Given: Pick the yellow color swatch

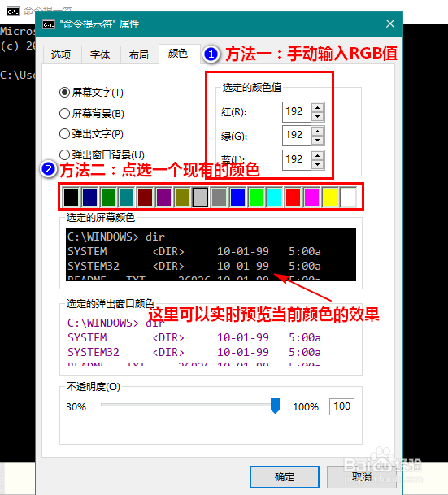Looking at the screenshot, I should [x=330, y=197].
